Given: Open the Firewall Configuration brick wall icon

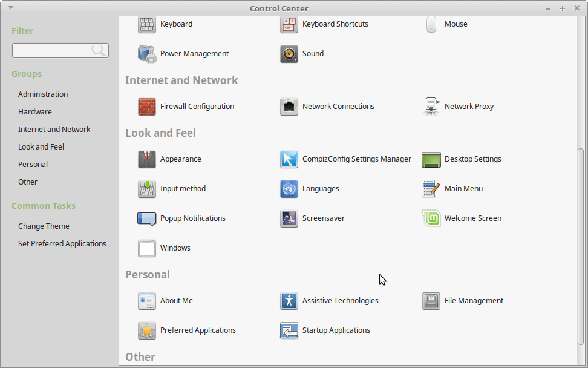Looking at the screenshot, I should (x=146, y=107).
